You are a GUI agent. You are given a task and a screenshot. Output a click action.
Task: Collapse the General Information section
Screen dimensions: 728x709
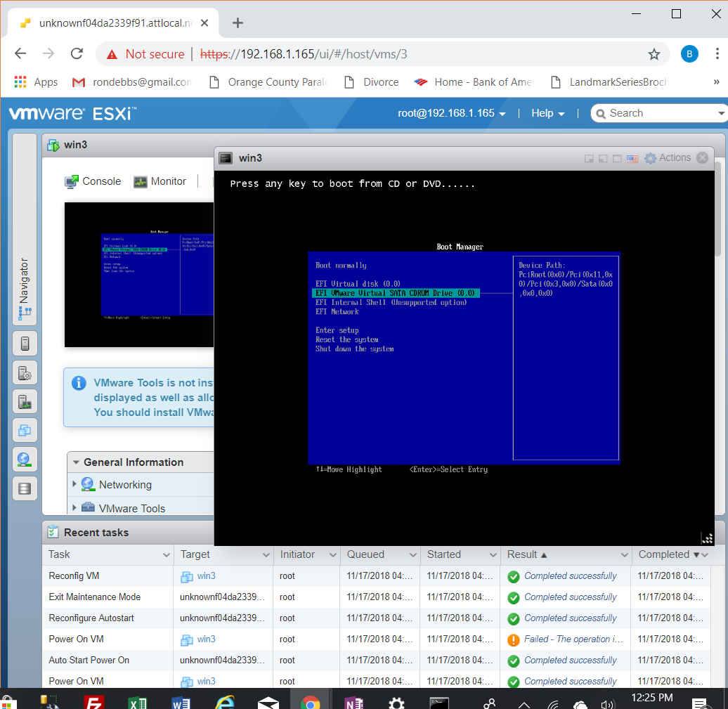76,462
